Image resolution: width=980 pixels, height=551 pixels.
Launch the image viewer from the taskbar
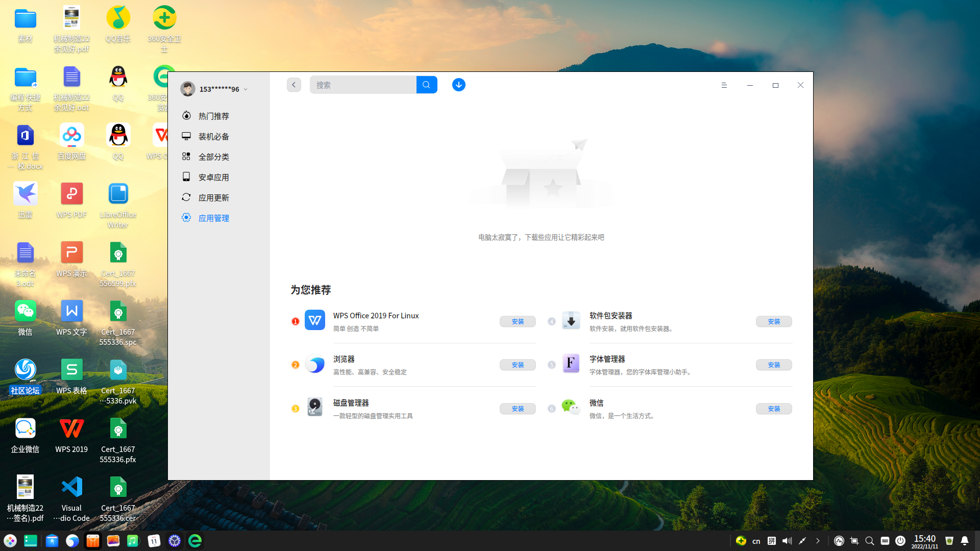pos(113,541)
